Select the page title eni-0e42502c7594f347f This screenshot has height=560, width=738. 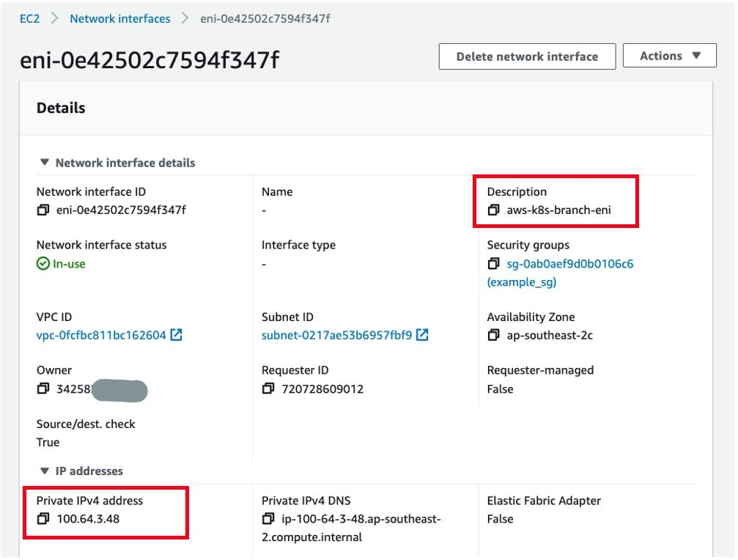tap(150, 60)
